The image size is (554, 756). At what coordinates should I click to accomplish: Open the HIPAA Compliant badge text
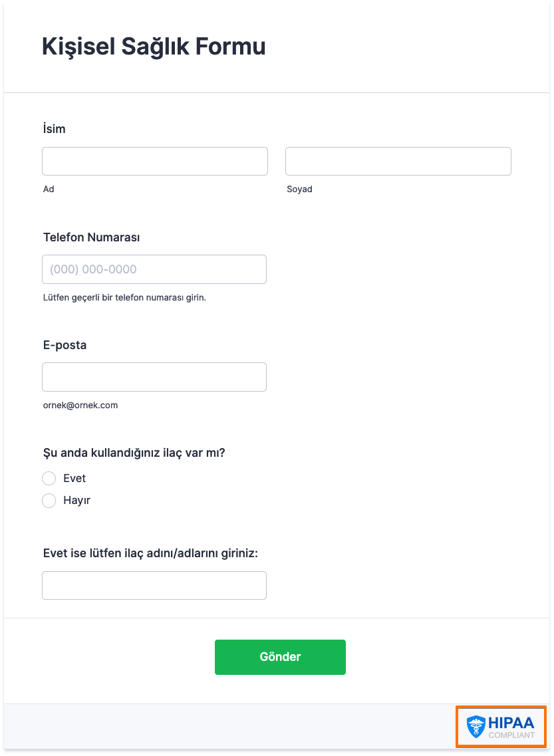(511, 727)
